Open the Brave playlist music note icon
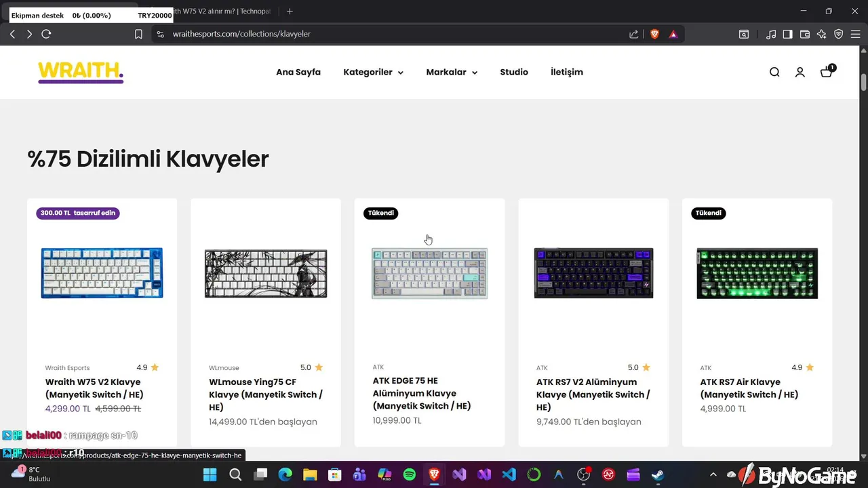 (x=771, y=34)
